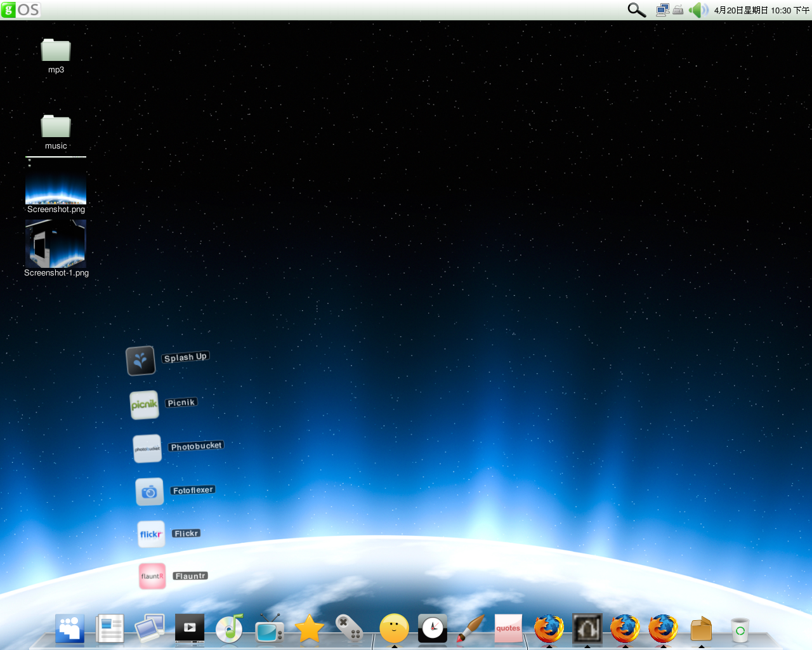
Task: Click the keyboard tray icon
Action: (678, 10)
